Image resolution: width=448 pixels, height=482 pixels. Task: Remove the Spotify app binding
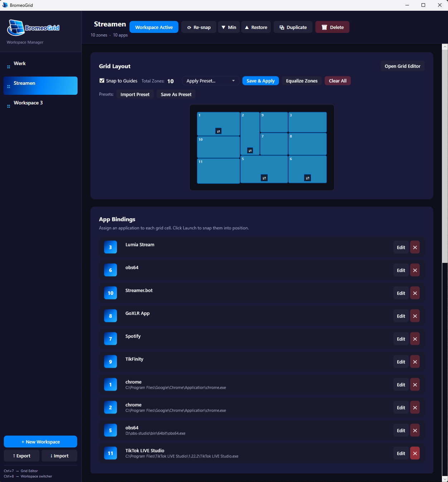[x=415, y=339]
